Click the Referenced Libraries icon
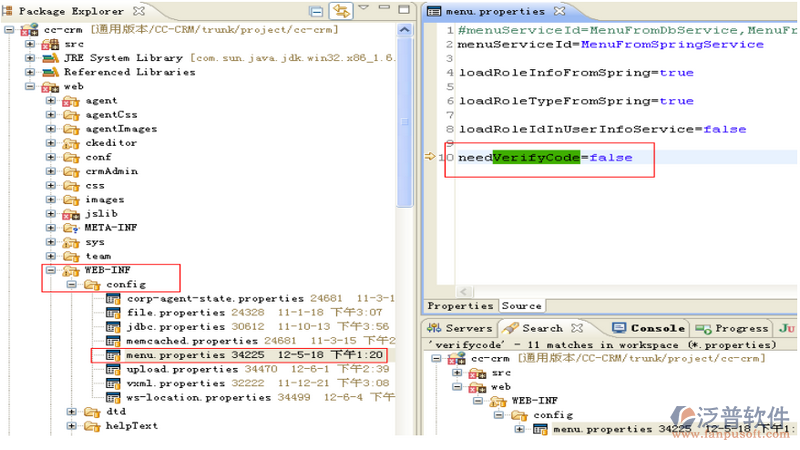800x450 pixels. pyautogui.click(x=49, y=72)
